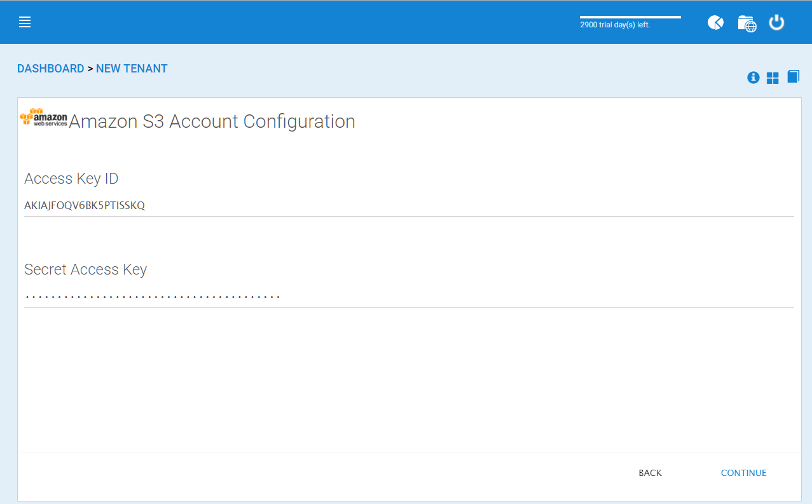Click the 'Secret Access Key' label

tap(85, 269)
